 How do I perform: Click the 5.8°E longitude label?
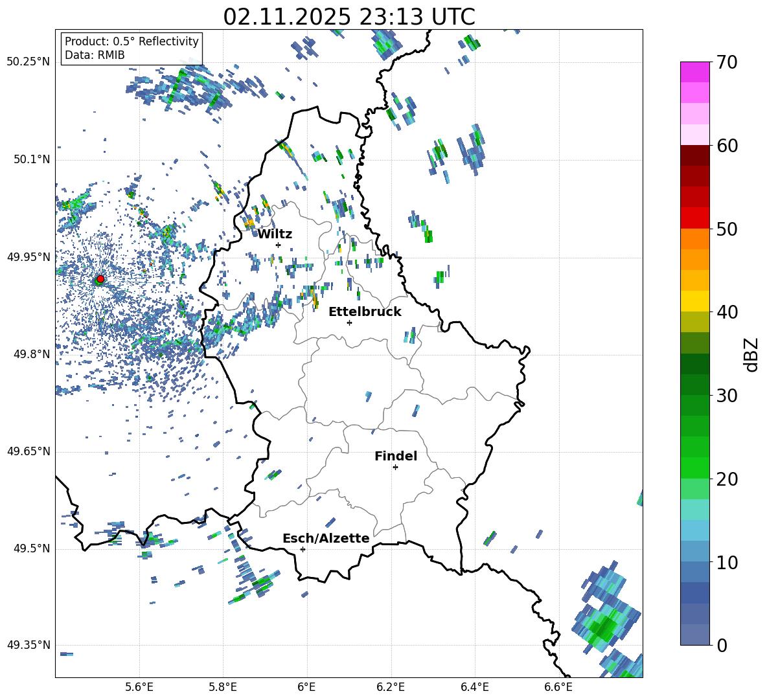[x=223, y=687]
